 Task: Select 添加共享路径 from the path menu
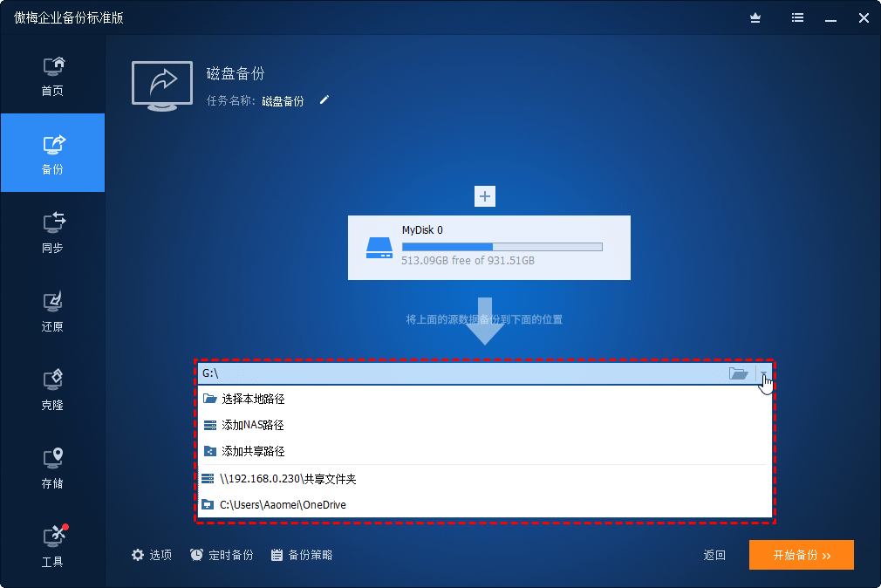tap(251, 451)
